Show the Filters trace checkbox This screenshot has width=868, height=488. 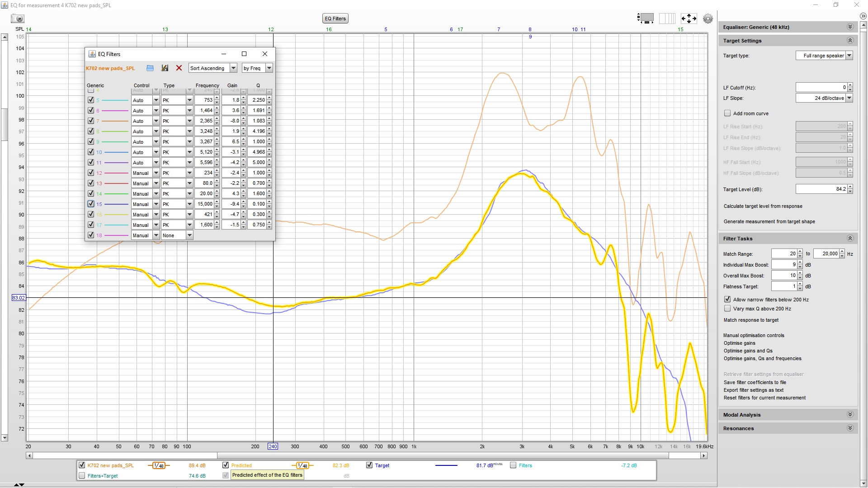(x=513, y=465)
